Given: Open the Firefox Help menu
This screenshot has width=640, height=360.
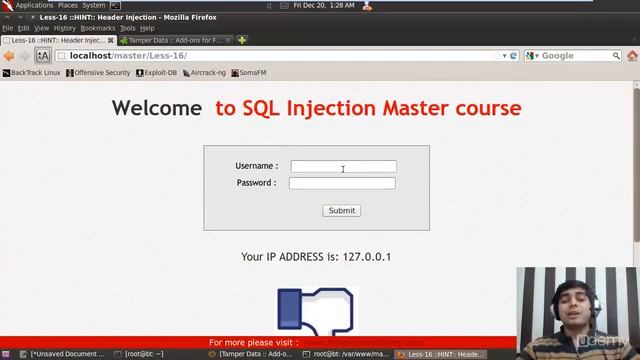Looking at the screenshot, I should point(147,28).
